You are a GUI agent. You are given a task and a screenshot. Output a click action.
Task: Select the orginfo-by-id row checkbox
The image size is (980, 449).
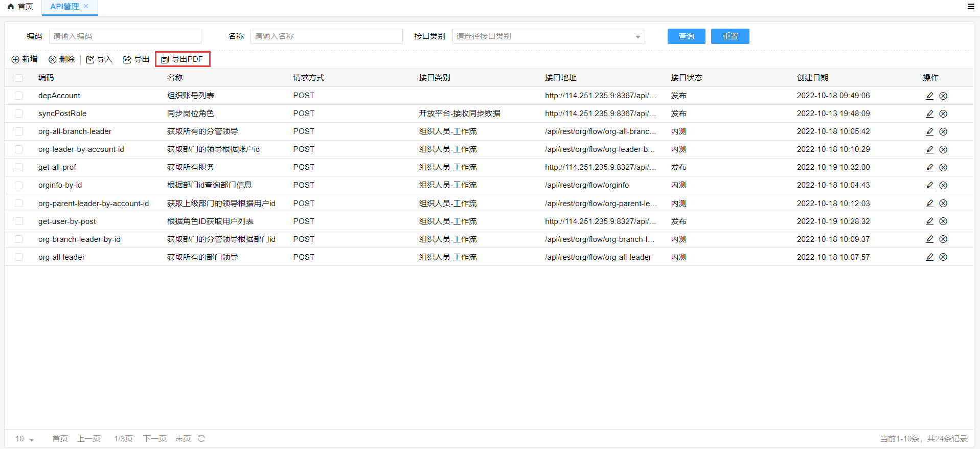click(19, 185)
